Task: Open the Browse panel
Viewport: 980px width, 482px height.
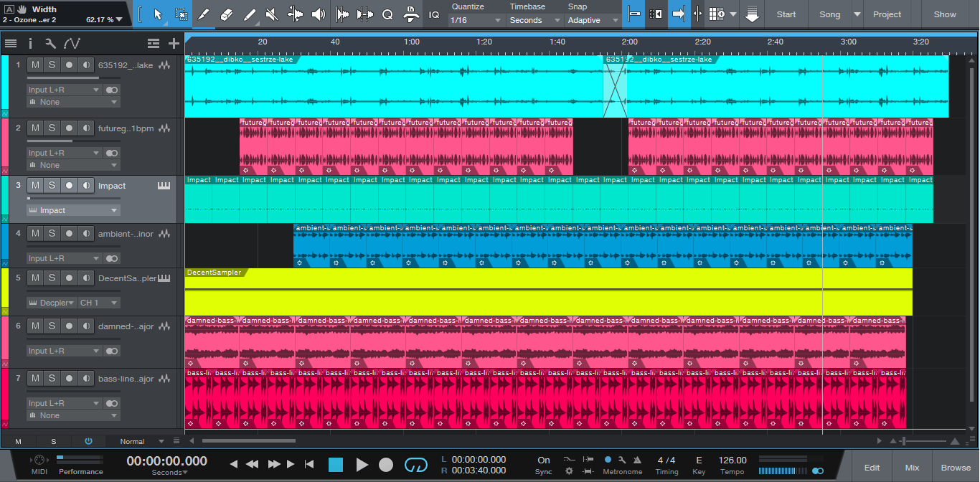Action: point(956,468)
